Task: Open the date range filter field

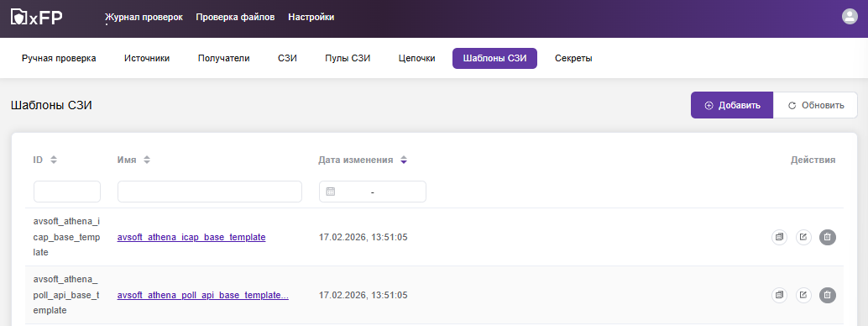Action: coord(373,192)
